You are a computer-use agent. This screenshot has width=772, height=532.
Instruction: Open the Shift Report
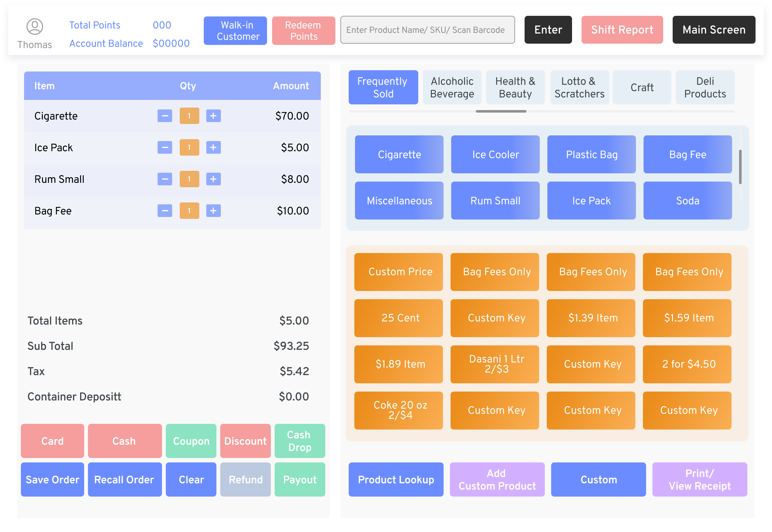[622, 30]
